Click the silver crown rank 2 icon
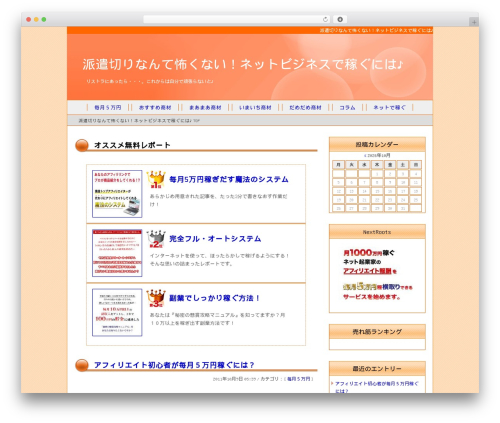Screen dimensions: 500x423 pyautogui.click(x=156, y=239)
